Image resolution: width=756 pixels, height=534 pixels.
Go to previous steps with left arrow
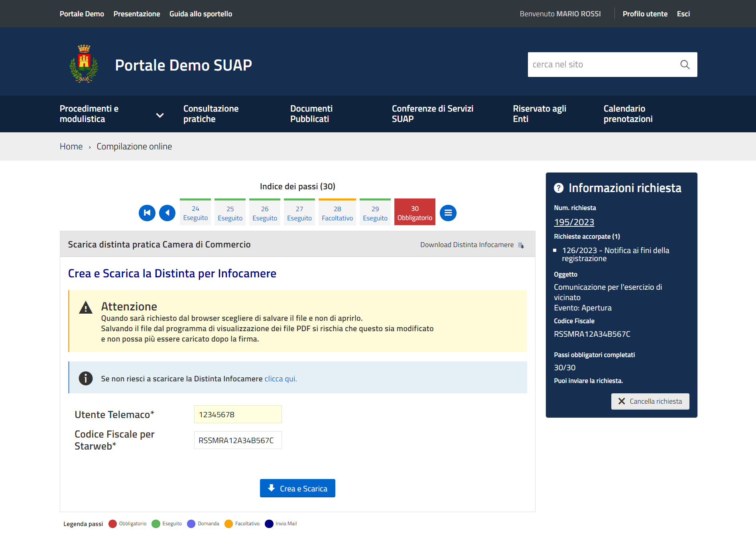pyautogui.click(x=167, y=213)
